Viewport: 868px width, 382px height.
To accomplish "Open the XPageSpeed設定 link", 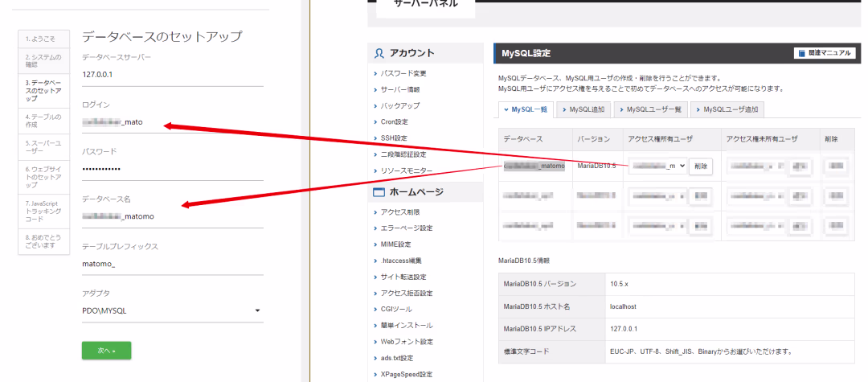I will click(x=407, y=374).
